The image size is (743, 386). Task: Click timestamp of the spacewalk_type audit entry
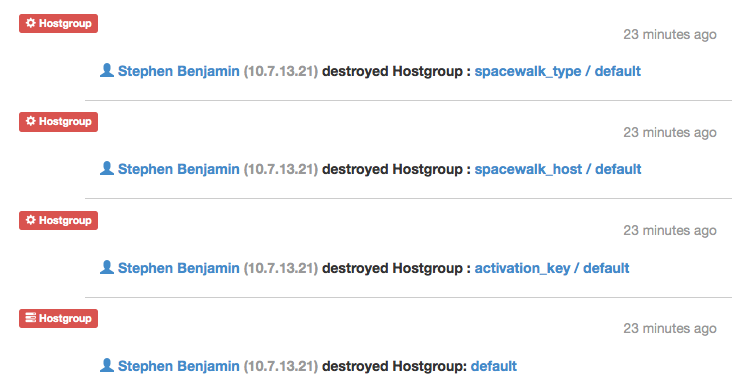670,35
